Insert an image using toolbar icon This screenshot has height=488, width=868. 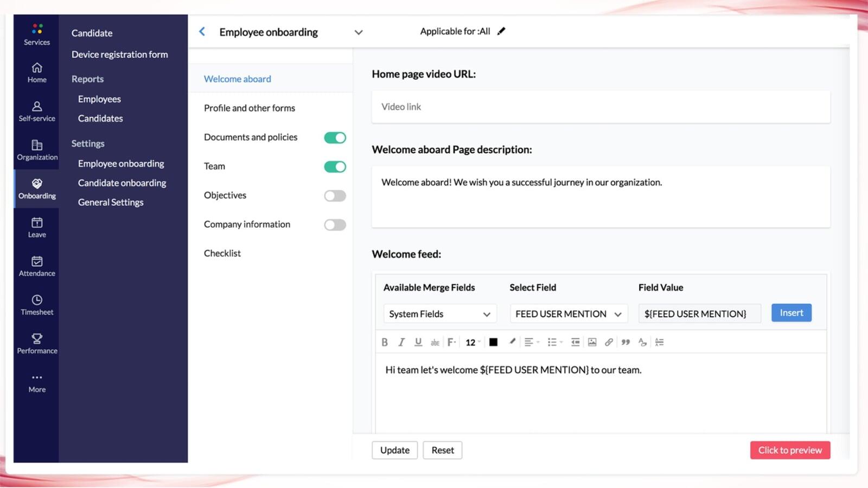[x=592, y=342]
